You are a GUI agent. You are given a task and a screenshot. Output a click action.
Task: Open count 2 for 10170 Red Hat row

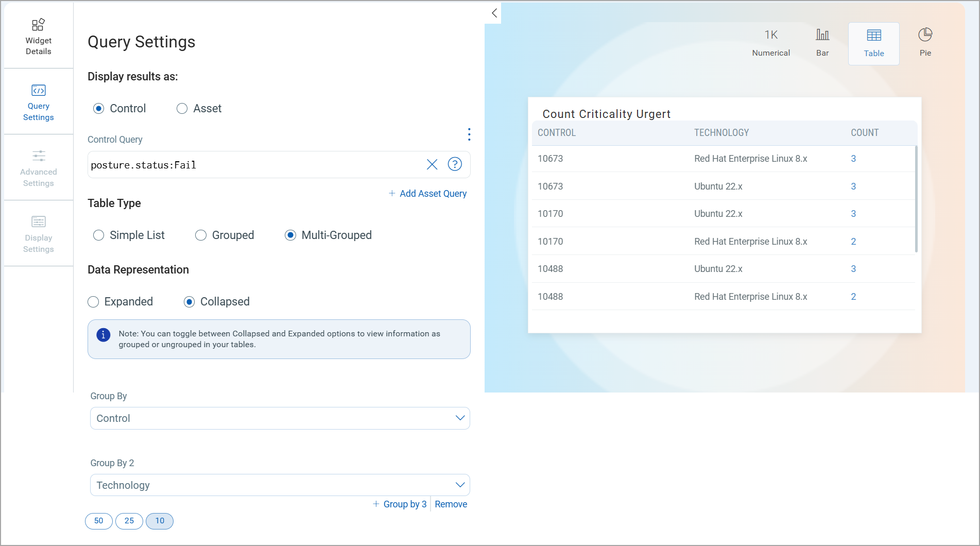click(853, 242)
